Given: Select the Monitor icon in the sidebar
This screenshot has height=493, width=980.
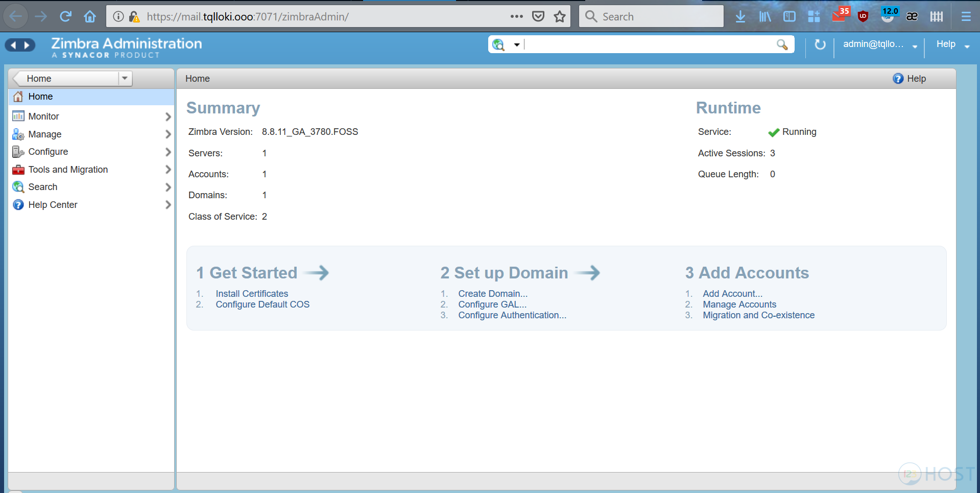Looking at the screenshot, I should [18, 116].
